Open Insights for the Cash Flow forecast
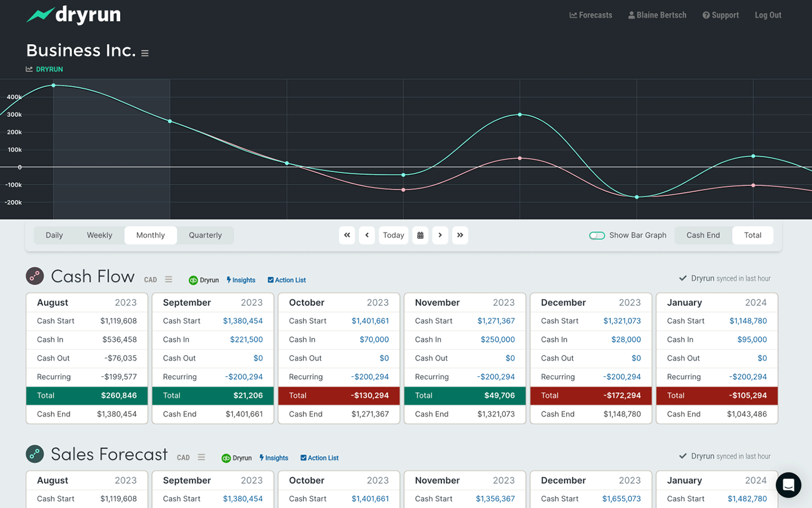The image size is (812, 508). point(241,280)
